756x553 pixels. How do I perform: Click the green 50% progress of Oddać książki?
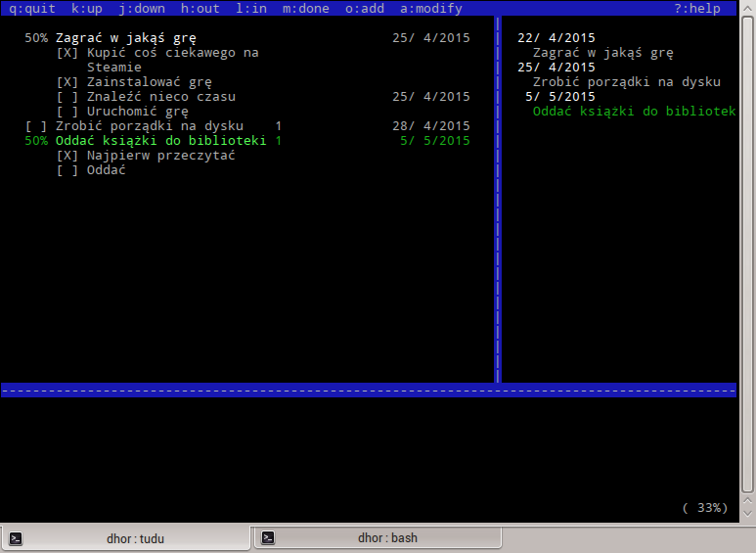click(36, 140)
